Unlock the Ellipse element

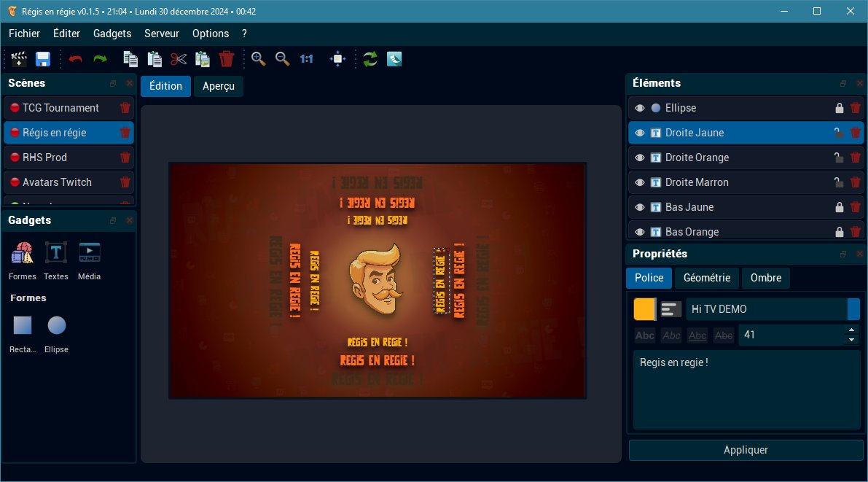(x=840, y=108)
